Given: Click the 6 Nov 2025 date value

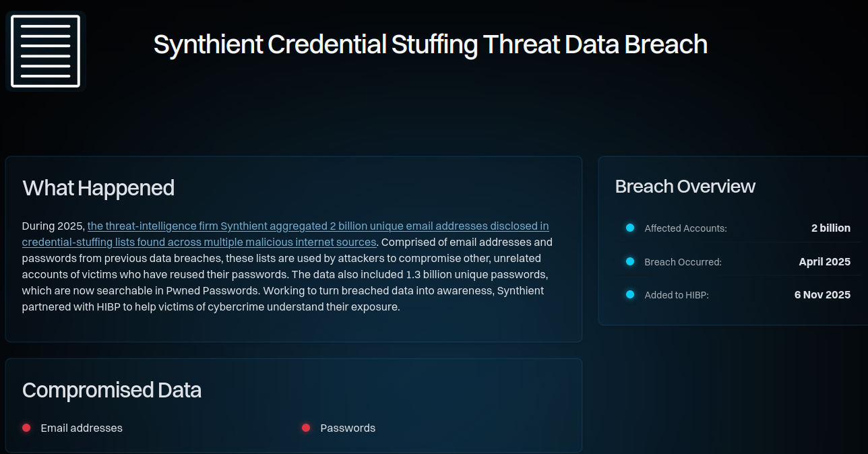Looking at the screenshot, I should tap(822, 295).
